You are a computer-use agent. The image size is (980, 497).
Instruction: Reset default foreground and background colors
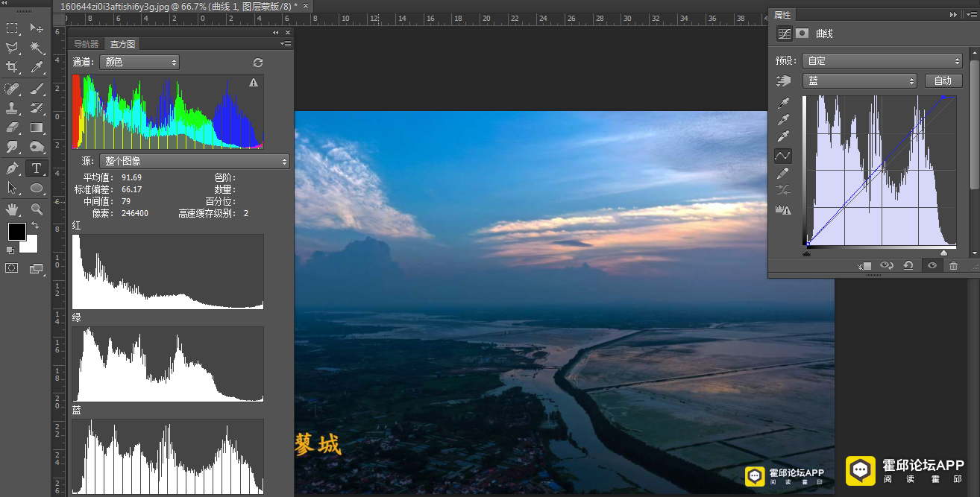click(x=10, y=250)
